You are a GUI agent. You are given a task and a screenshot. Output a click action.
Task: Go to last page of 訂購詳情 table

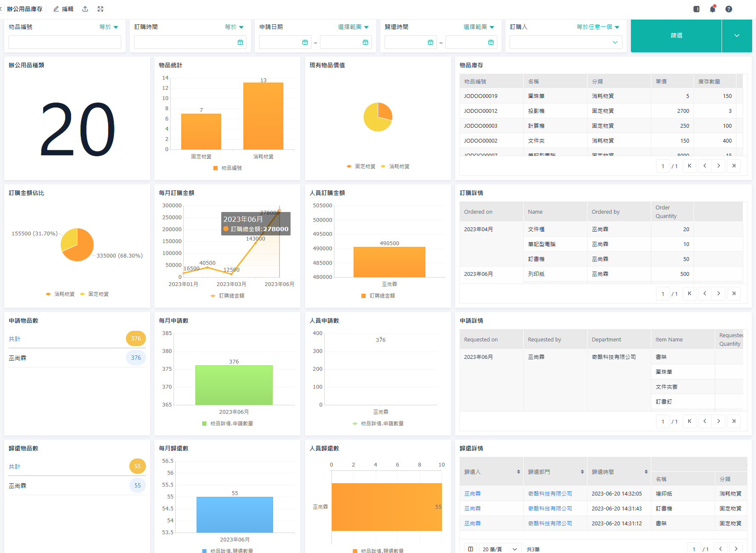pos(734,293)
